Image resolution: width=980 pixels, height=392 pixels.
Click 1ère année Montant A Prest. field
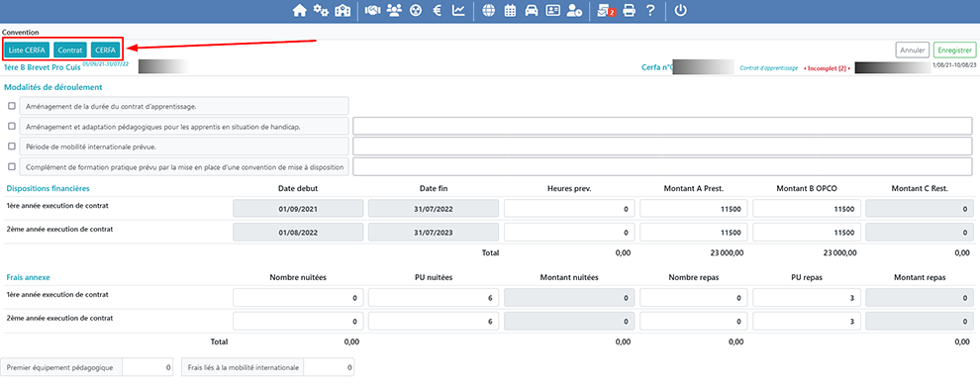[x=694, y=209]
